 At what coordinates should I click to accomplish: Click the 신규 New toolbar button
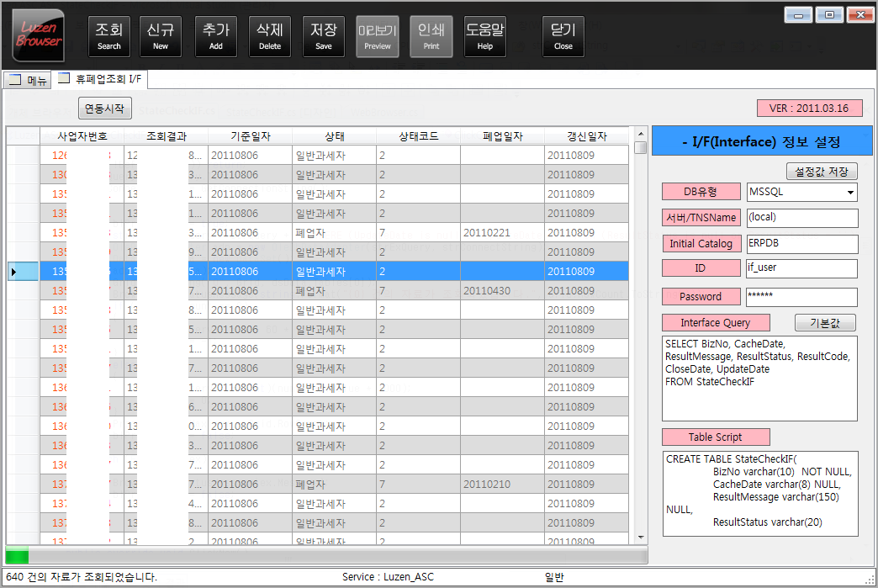[160, 36]
